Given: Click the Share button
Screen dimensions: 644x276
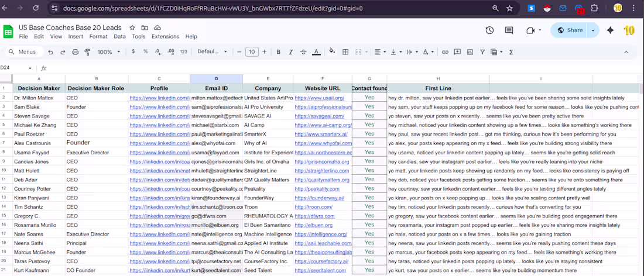Looking at the screenshot, I should coord(569,30).
